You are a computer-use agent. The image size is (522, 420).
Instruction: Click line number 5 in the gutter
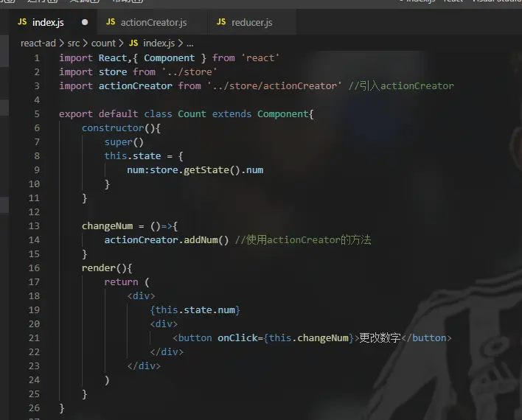pos(37,114)
